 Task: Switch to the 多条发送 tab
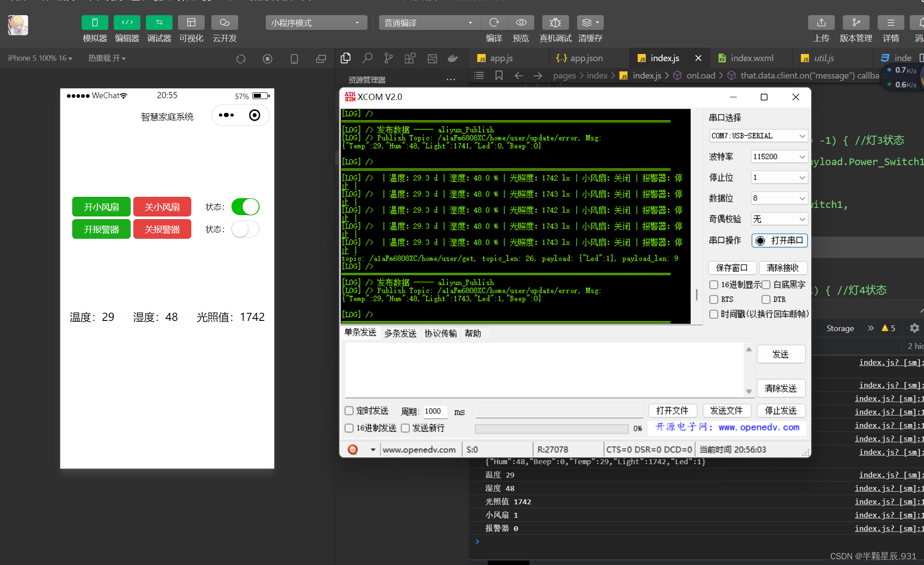click(x=400, y=333)
